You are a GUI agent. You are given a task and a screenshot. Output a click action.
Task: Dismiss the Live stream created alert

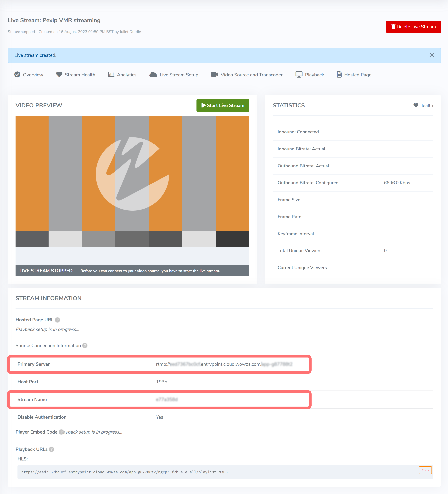click(x=432, y=55)
